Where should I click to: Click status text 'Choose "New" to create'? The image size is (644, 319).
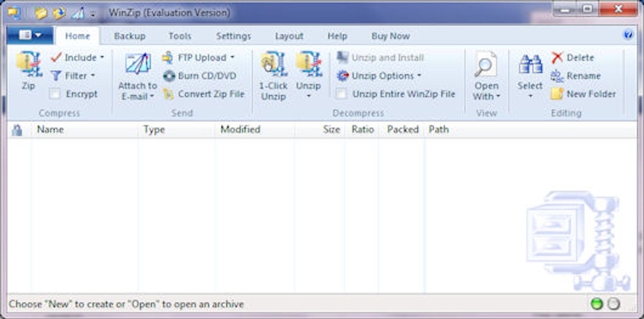point(62,304)
